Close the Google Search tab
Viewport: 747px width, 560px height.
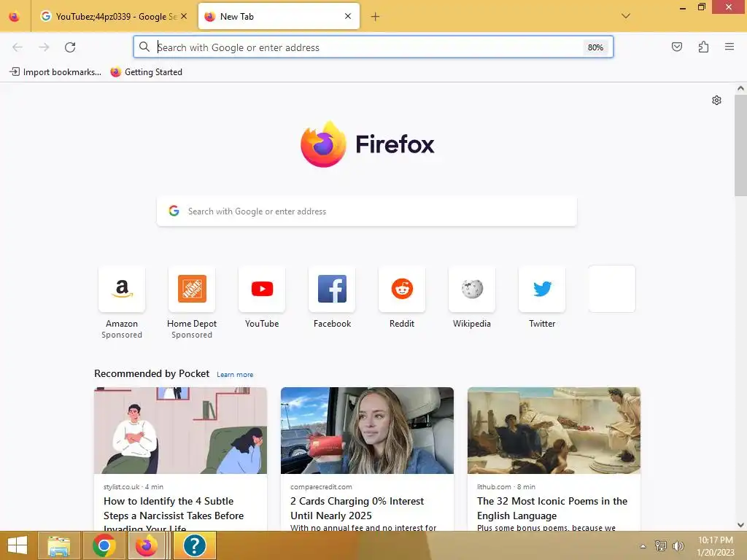184,16
